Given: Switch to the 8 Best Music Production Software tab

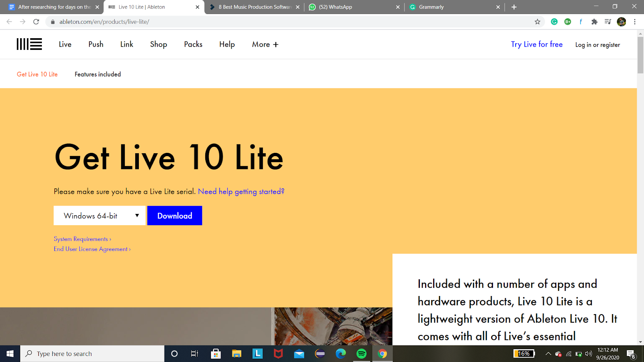Looking at the screenshot, I should [254, 7].
